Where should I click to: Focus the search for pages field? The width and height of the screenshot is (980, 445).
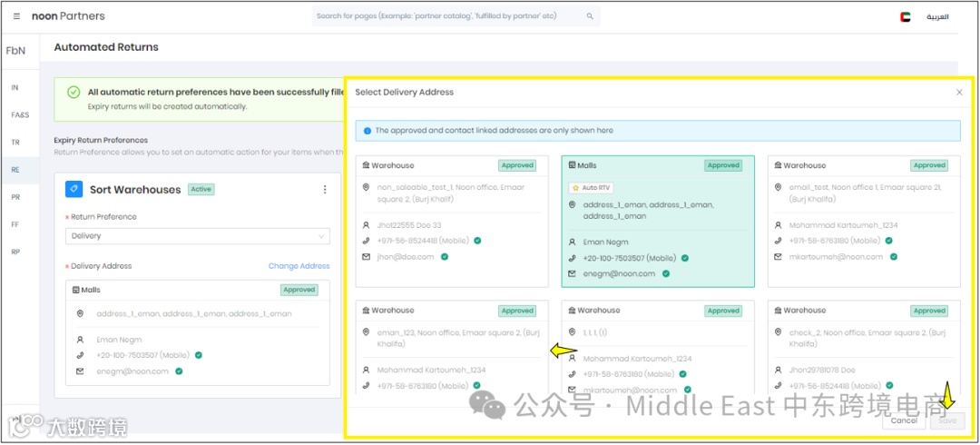[456, 16]
